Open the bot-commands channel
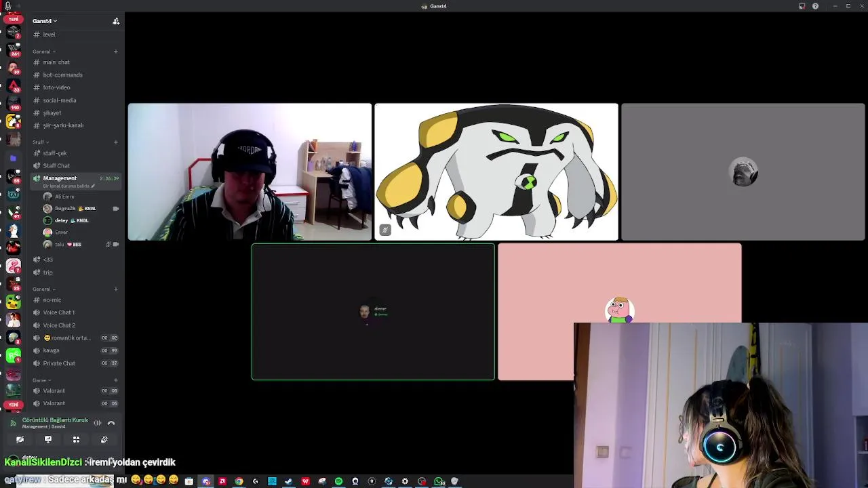This screenshot has width=868, height=488. [76, 75]
